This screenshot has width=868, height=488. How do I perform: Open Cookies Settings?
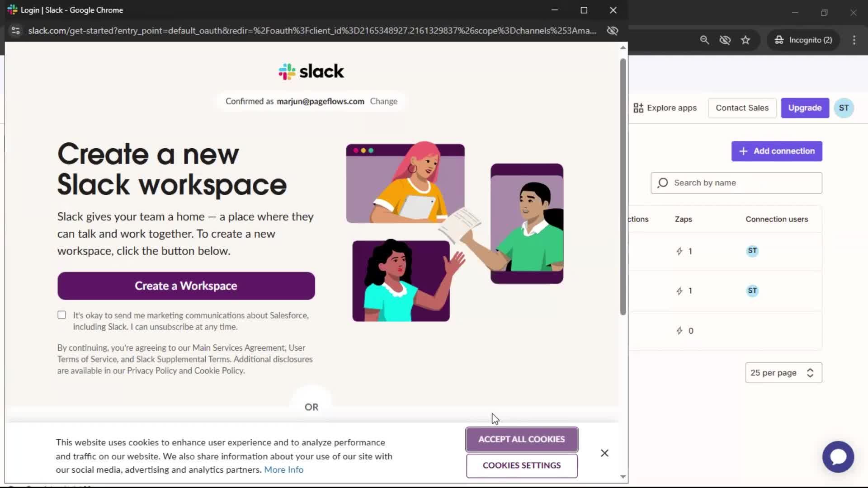tap(522, 465)
